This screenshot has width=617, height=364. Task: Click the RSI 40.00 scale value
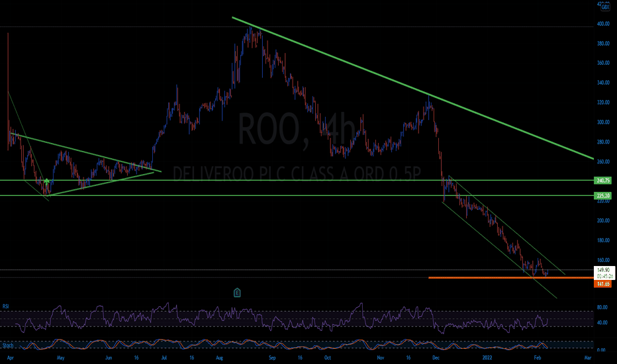602,322
